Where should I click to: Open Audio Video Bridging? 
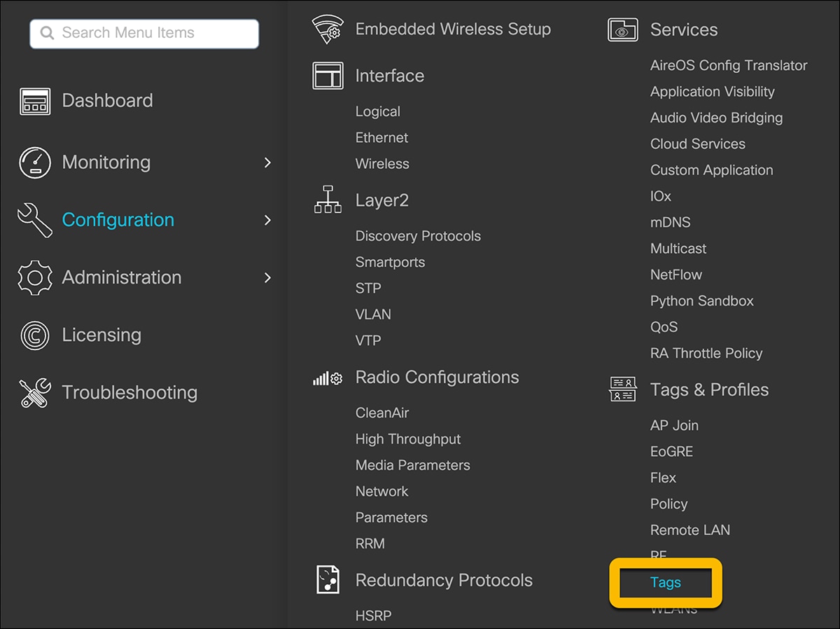tap(717, 118)
